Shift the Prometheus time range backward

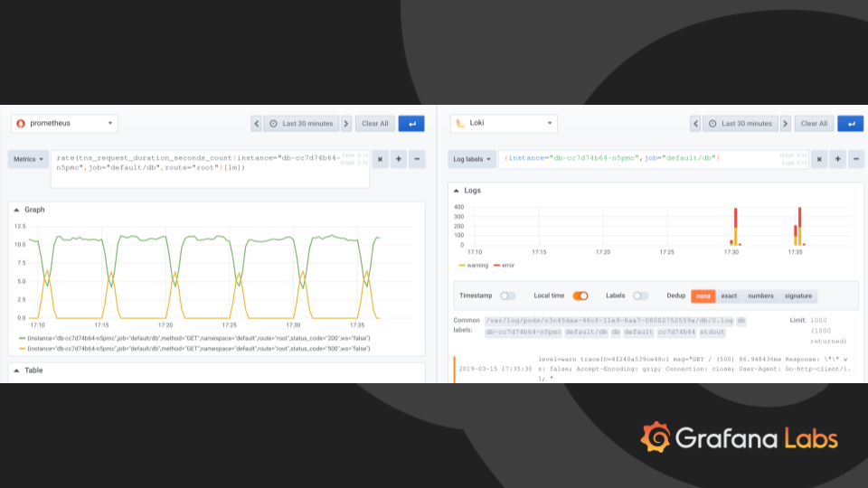pyautogui.click(x=257, y=124)
